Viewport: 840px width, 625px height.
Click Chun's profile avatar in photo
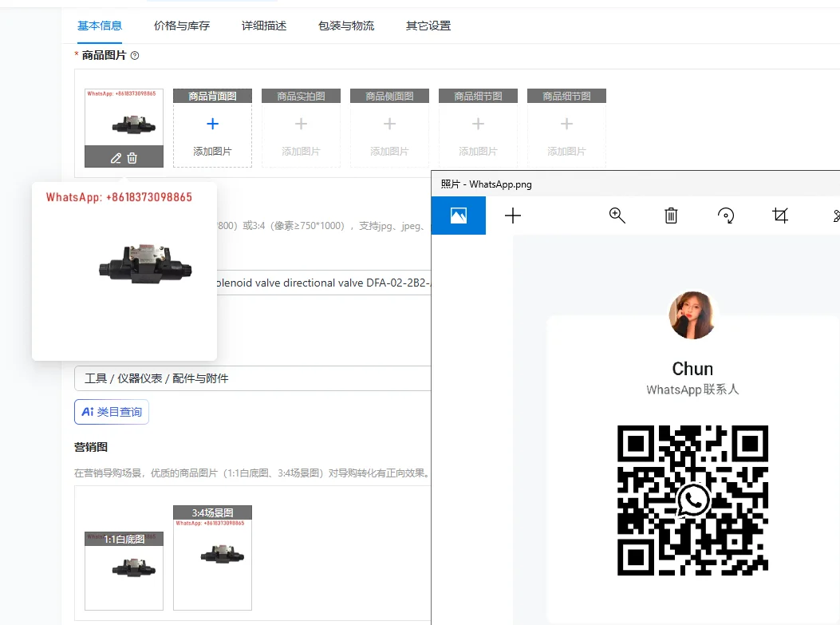(692, 315)
